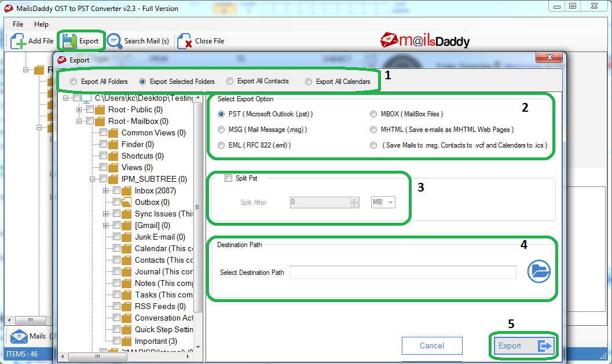
Task: Select the Views (0) folder row
Action: (137, 168)
